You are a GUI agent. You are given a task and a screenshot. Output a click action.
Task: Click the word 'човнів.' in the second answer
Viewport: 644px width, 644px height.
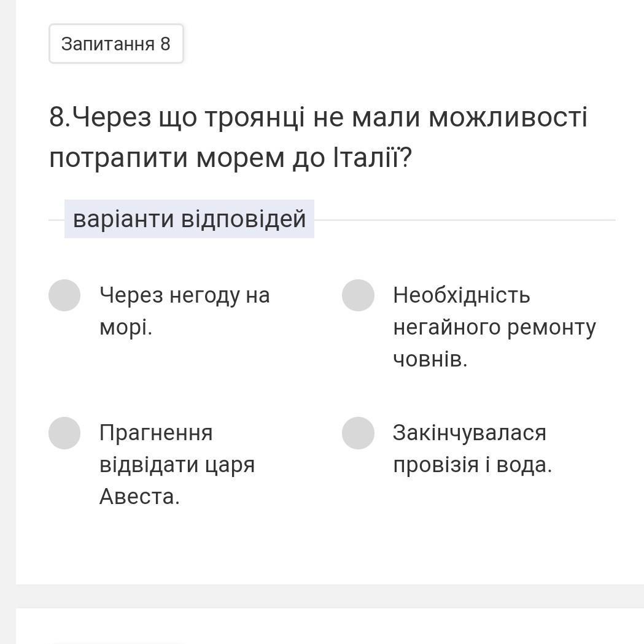[x=430, y=360]
